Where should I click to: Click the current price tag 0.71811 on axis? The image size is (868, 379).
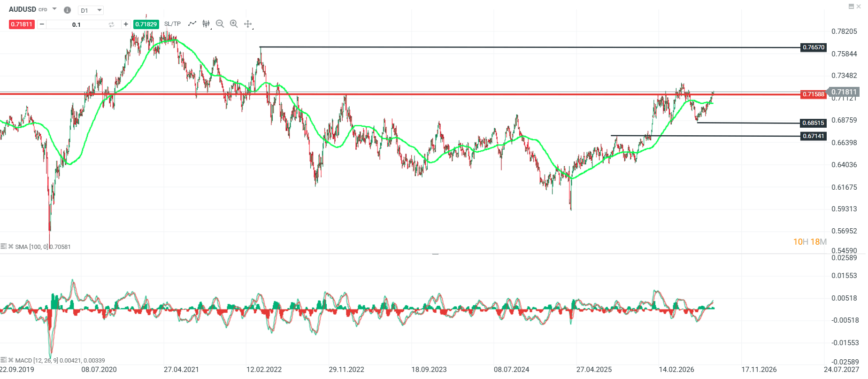tap(843, 92)
